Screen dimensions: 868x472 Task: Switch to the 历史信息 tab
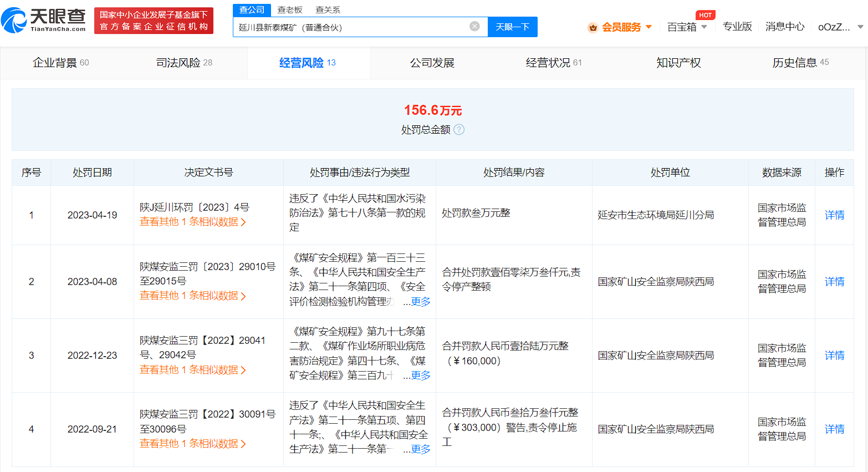pyautogui.click(x=794, y=63)
